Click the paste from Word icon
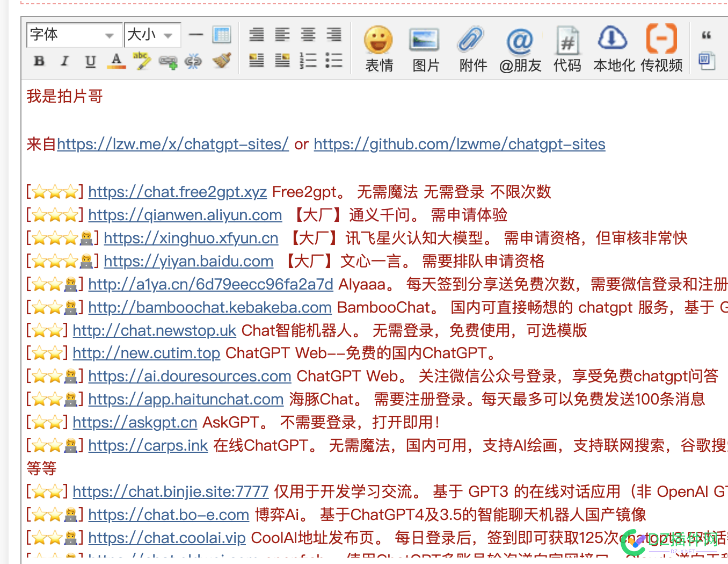The image size is (728, 564). [707, 60]
